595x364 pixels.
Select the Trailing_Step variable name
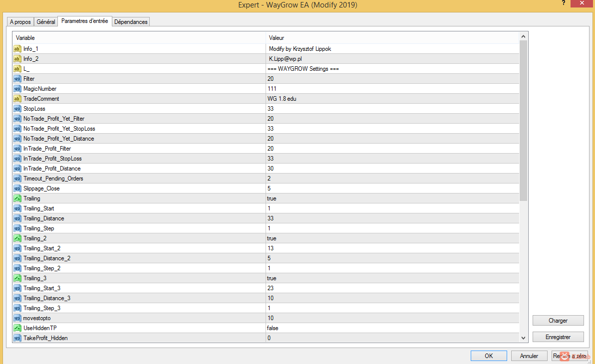click(39, 229)
